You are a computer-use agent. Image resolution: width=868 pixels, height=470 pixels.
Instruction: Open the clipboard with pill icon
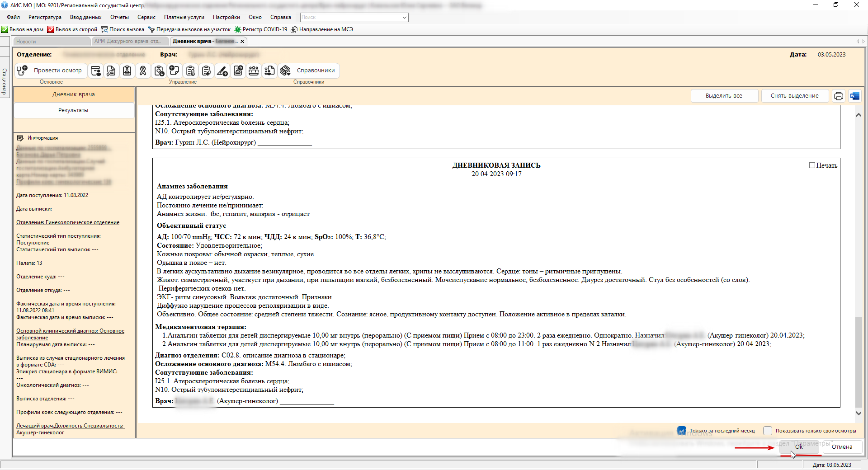coord(207,70)
